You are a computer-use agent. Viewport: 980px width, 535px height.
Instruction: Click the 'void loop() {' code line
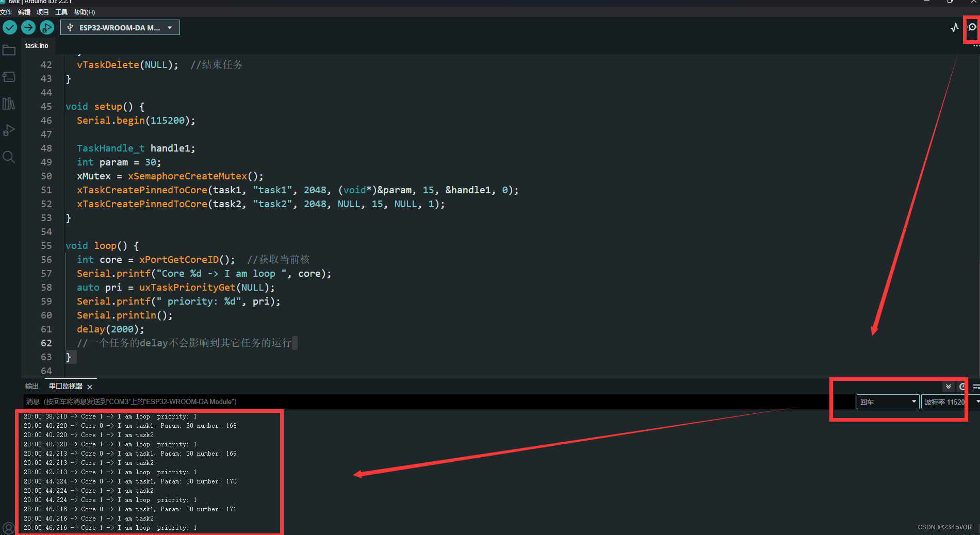tap(102, 246)
